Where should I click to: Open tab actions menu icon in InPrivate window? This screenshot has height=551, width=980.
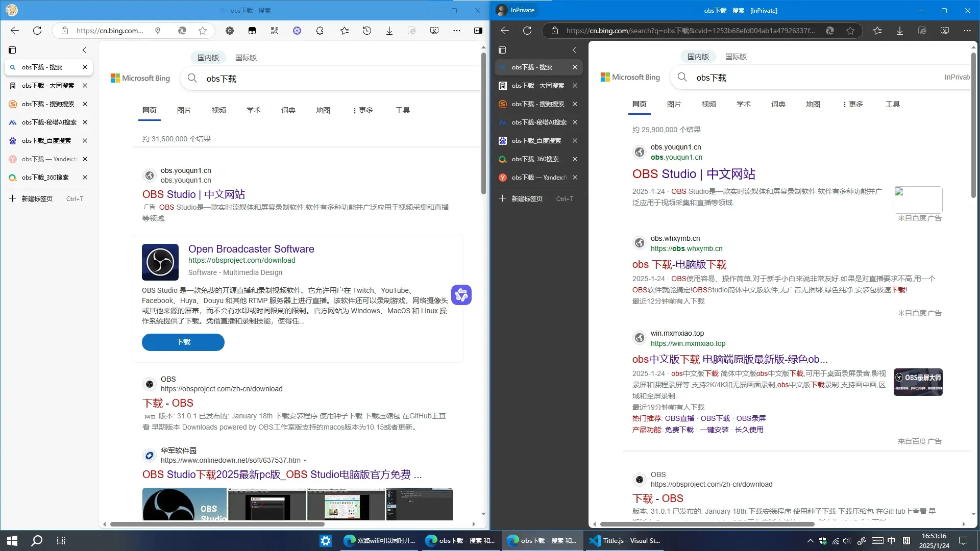502,50
